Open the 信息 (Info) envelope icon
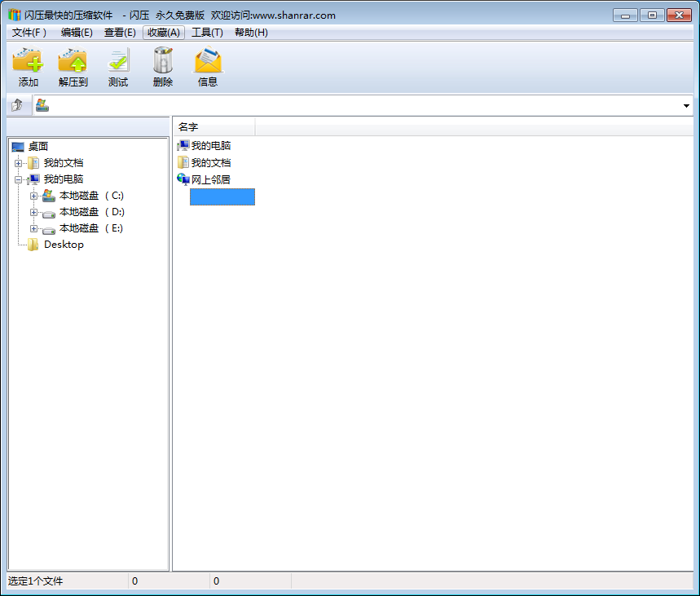This screenshot has width=700, height=596. [208, 61]
